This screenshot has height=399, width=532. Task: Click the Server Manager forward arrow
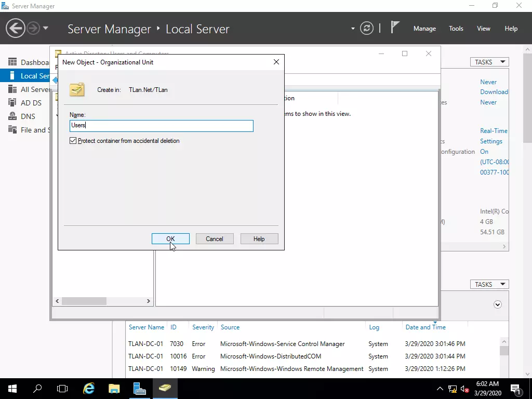pyautogui.click(x=33, y=28)
